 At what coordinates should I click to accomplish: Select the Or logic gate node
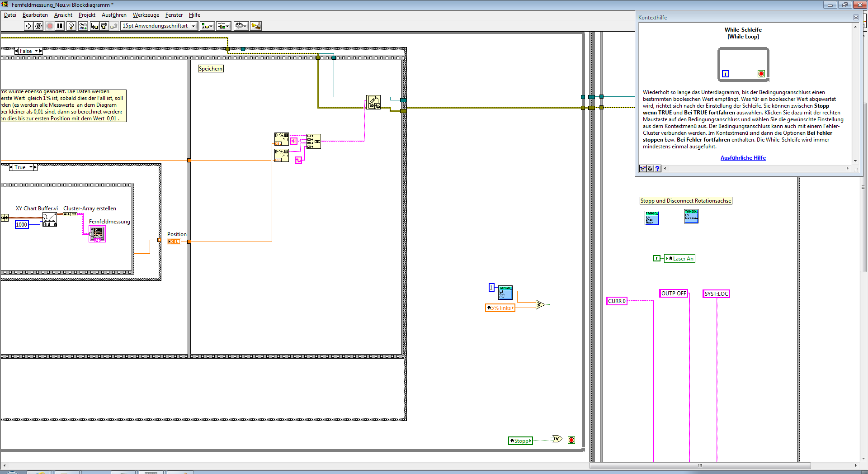point(557,439)
